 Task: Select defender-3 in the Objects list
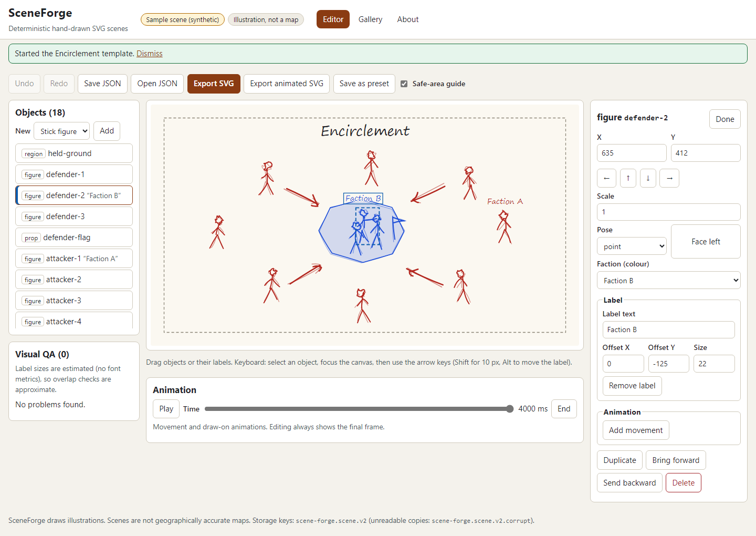point(74,217)
